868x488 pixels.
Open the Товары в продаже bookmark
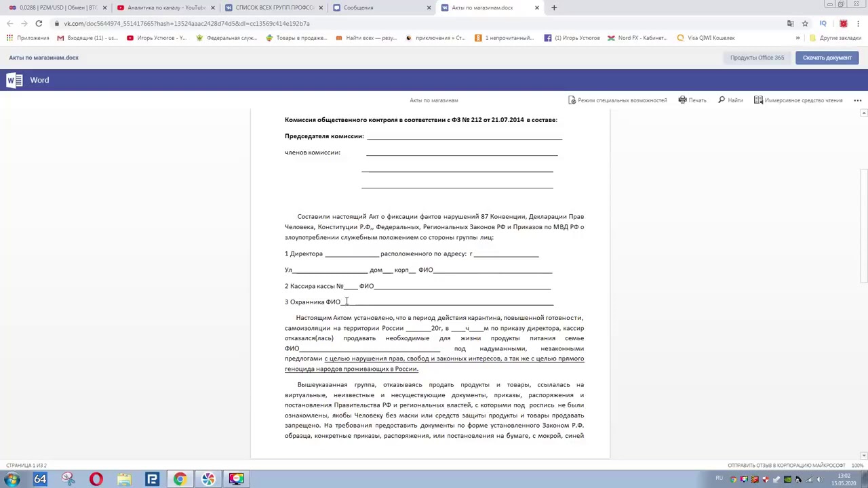296,38
